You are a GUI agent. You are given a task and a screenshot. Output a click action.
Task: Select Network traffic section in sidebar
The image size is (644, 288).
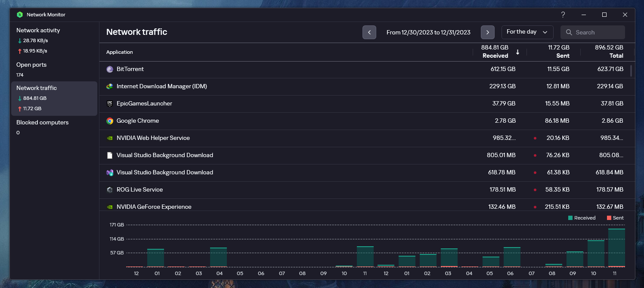pos(54,99)
